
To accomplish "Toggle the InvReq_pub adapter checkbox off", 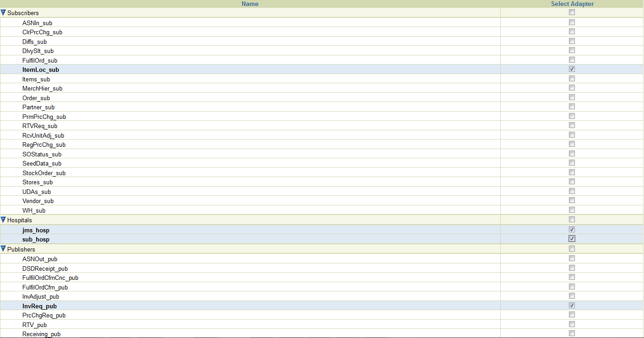I will tap(572, 305).
